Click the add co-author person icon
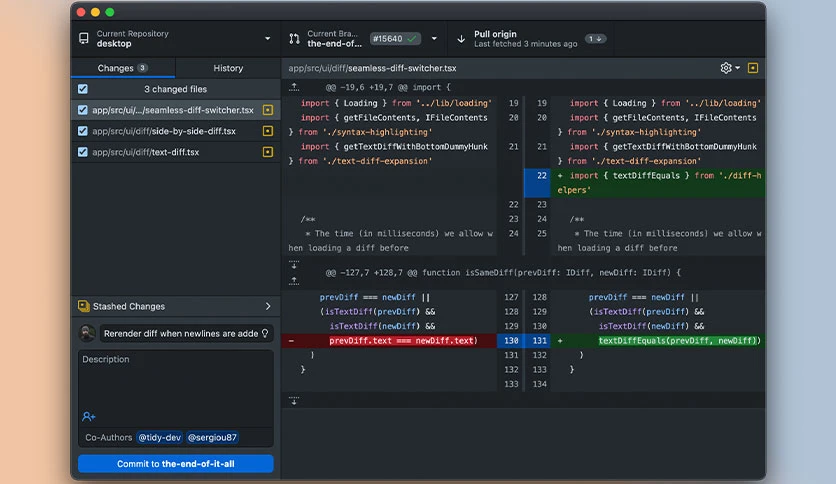 (x=89, y=416)
